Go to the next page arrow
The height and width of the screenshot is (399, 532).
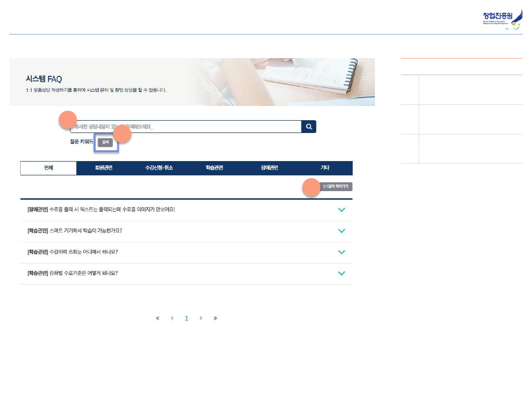[x=201, y=318]
